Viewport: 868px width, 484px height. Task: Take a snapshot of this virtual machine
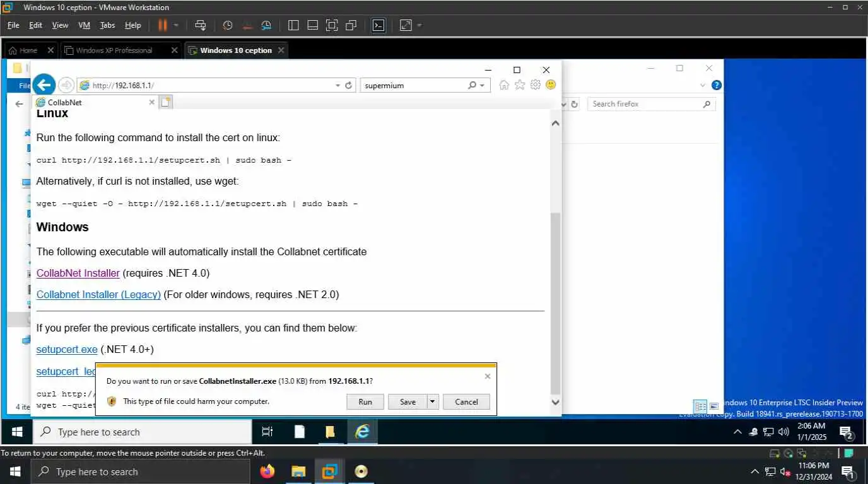click(228, 25)
